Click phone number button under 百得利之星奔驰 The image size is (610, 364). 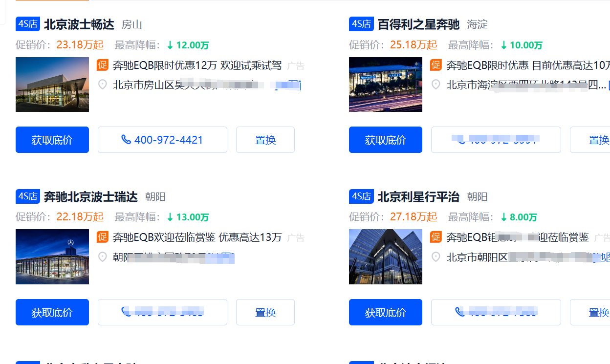[496, 140]
